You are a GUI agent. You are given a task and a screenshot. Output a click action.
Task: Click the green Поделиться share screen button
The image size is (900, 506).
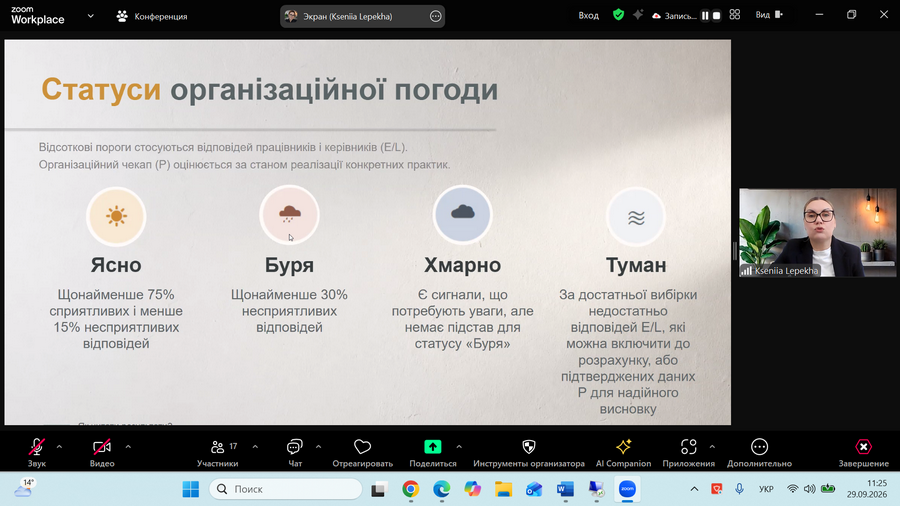433,452
